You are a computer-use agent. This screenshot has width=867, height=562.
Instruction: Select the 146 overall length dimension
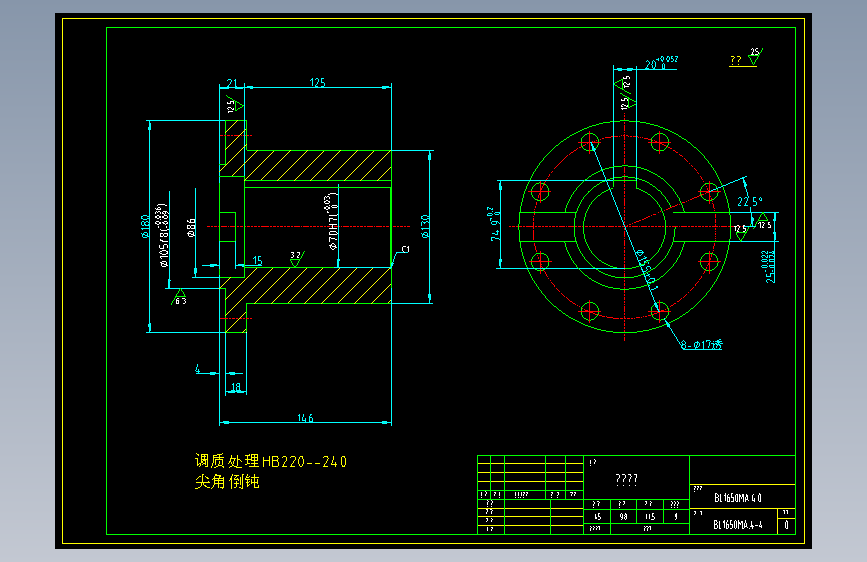(x=305, y=418)
